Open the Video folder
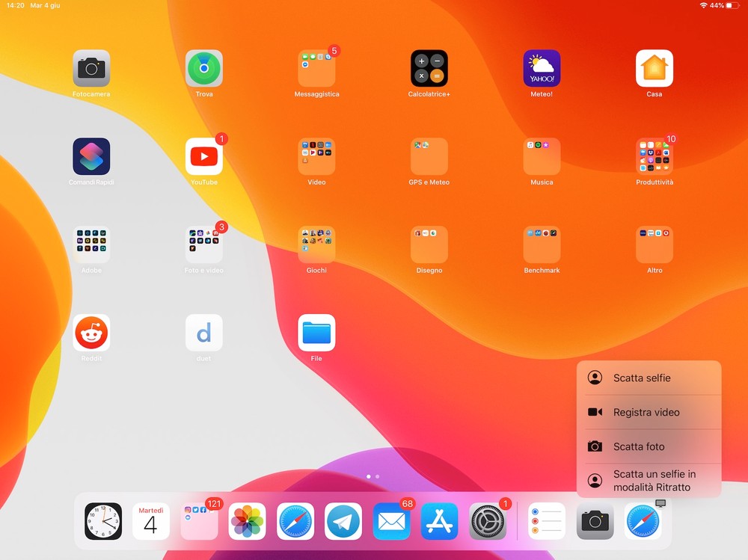This screenshot has width=748, height=560. 316,156
